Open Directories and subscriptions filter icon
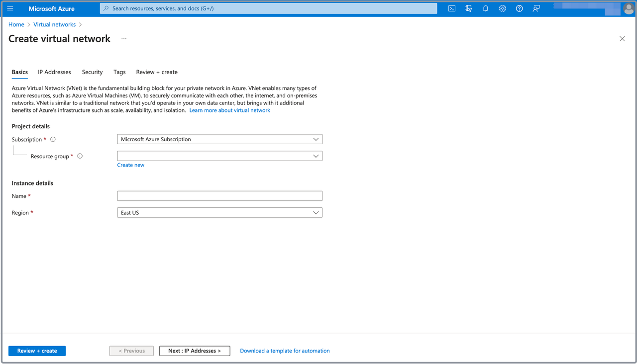 (x=469, y=8)
